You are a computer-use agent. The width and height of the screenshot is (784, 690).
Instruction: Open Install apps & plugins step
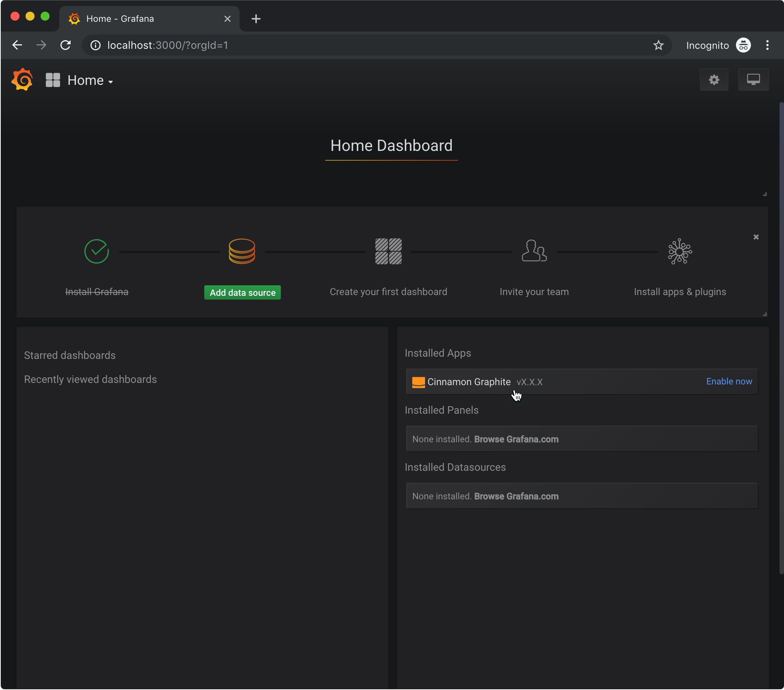click(680, 292)
